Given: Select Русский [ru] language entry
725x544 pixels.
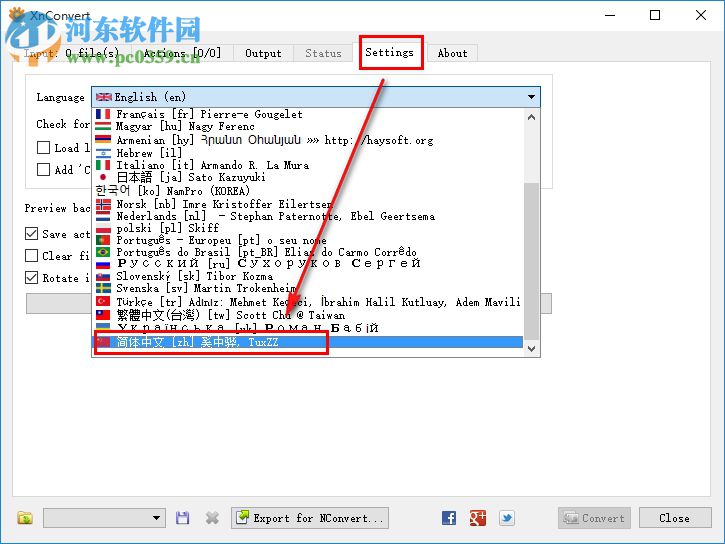Looking at the screenshot, I should point(307,263).
